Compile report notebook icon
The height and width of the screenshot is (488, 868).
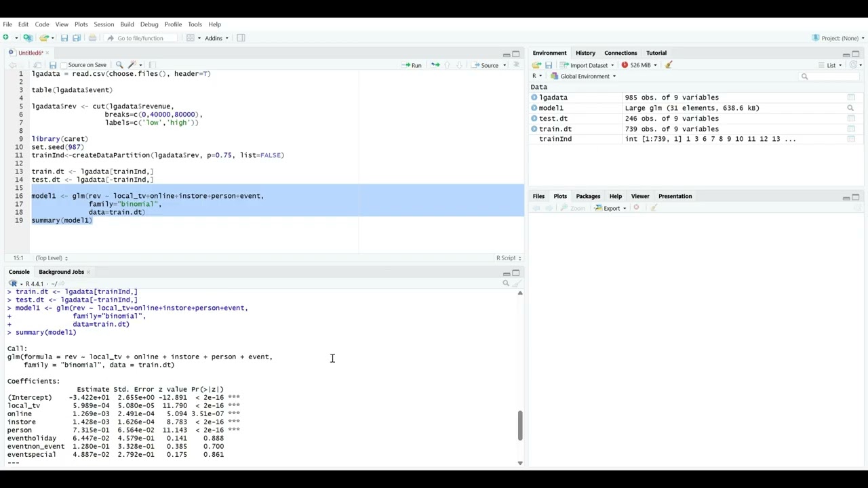coord(152,65)
